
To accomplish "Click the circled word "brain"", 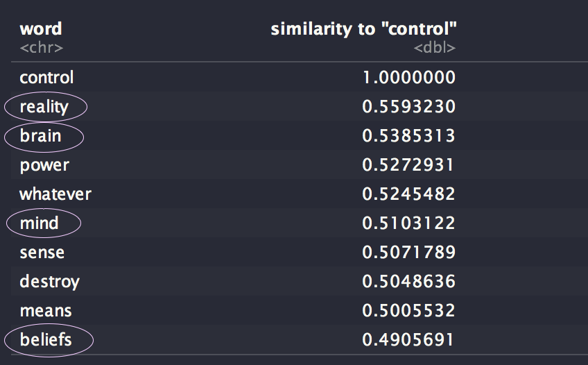I will coord(40,136).
